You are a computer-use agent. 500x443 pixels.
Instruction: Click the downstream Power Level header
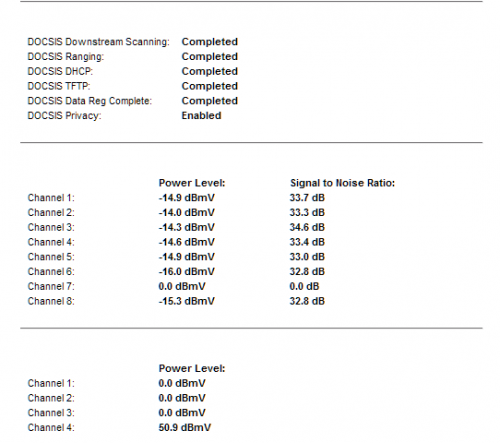192,183
